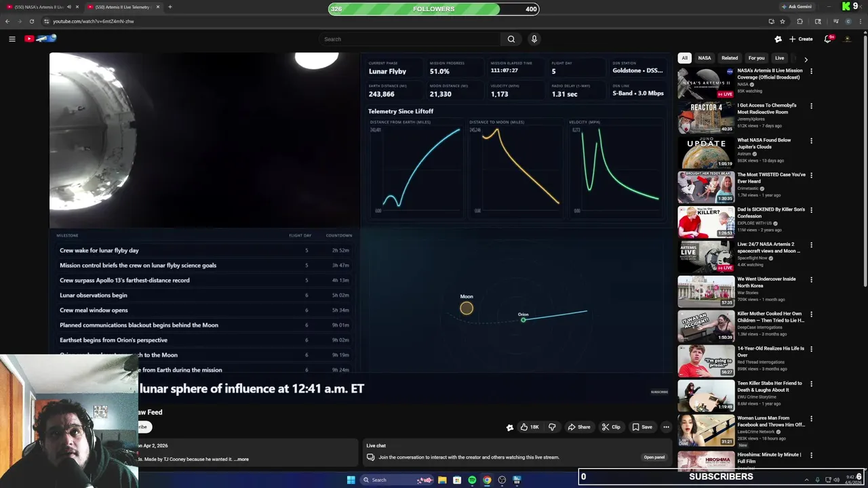Create a Clip from the video

[x=611, y=427]
